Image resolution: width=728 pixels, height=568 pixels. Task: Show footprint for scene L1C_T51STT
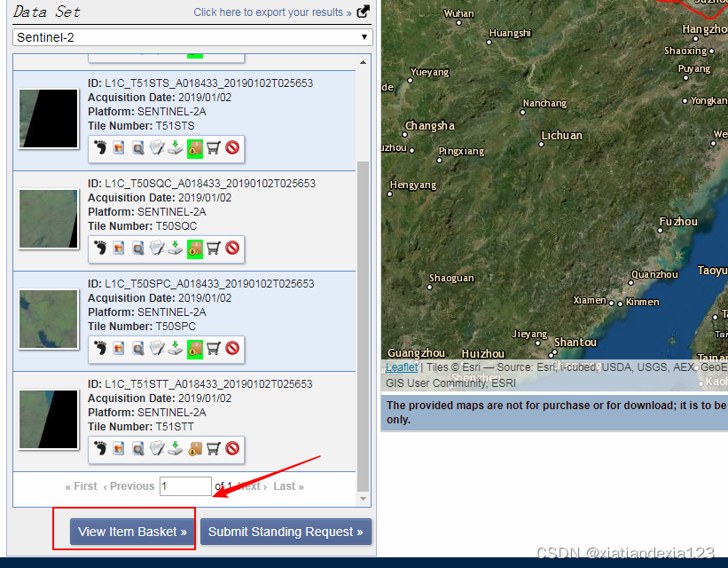pos(100,448)
